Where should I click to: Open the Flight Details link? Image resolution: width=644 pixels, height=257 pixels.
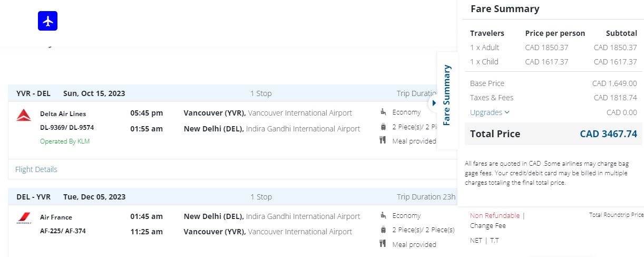[36, 169]
